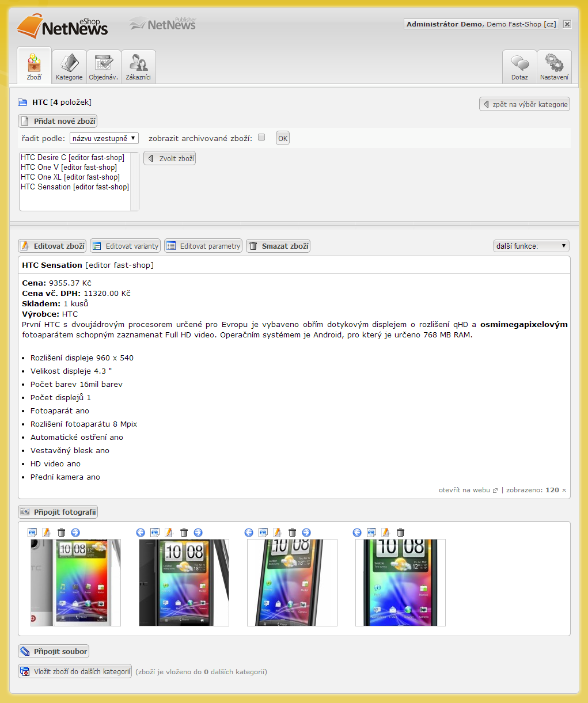Follow the 'otevřít na webu' link
The image size is (588, 703).
468,490
